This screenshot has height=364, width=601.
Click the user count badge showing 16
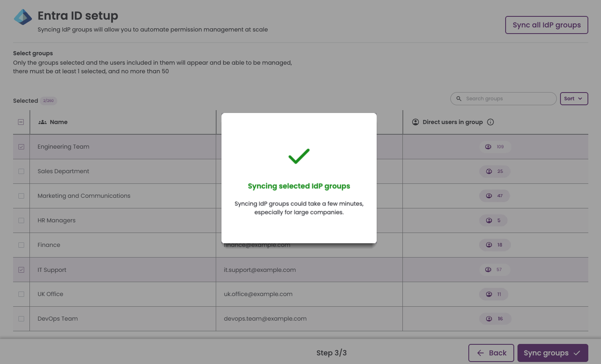(495, 319)
